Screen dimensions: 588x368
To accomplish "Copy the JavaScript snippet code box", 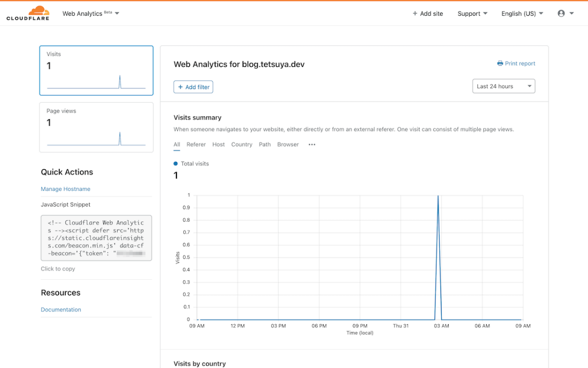I will 97,238.
